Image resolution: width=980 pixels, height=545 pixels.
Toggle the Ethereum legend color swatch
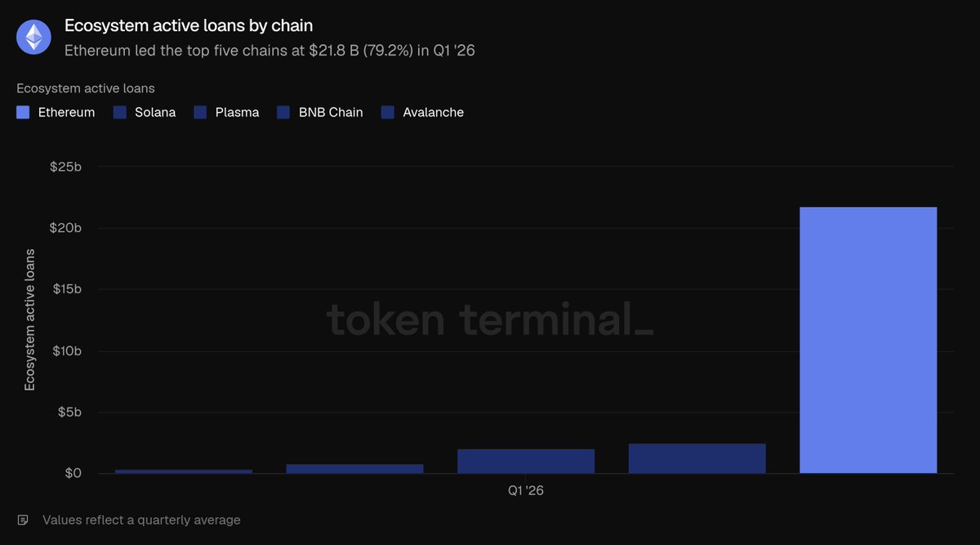pos(23,112)
